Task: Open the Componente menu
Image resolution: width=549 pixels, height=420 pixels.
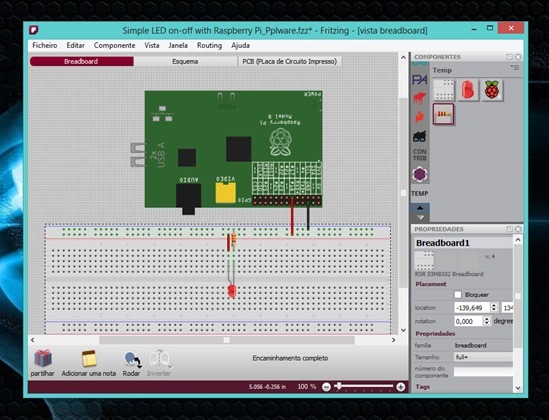Action: click(x=114, y=46)
